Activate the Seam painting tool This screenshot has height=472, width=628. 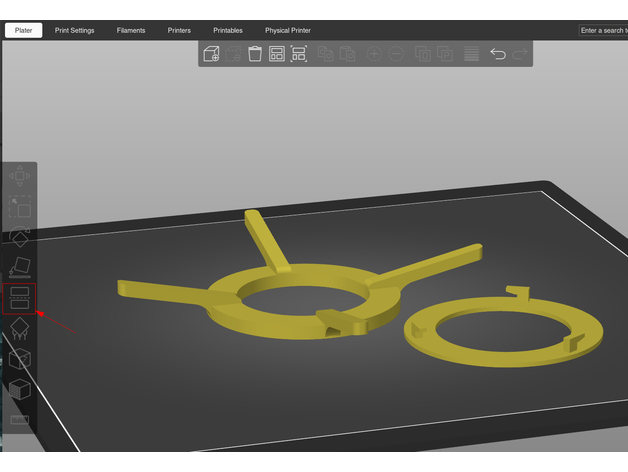20,359
